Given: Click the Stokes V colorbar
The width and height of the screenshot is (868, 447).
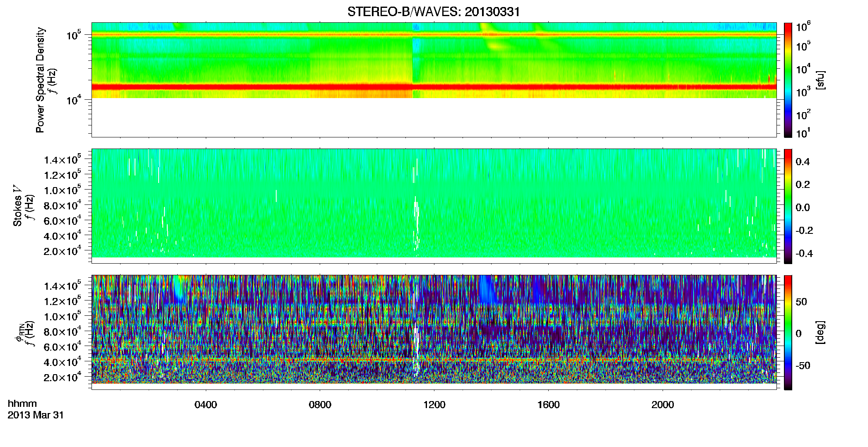Looking at the screenshot, I should 788,206.
